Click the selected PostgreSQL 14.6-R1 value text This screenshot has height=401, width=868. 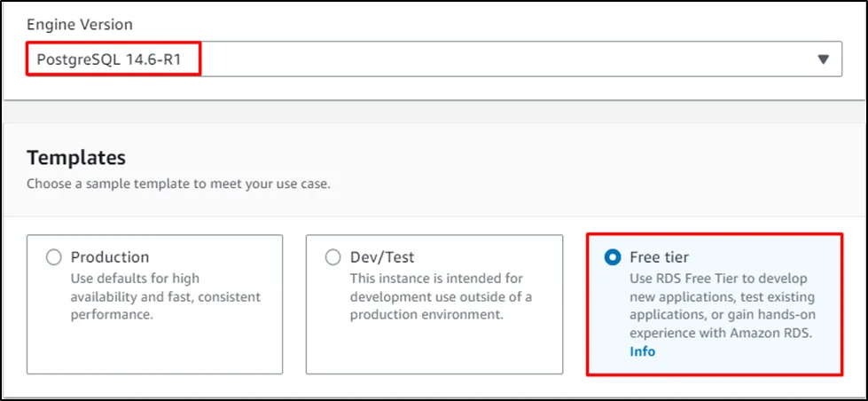pos(110,59)
